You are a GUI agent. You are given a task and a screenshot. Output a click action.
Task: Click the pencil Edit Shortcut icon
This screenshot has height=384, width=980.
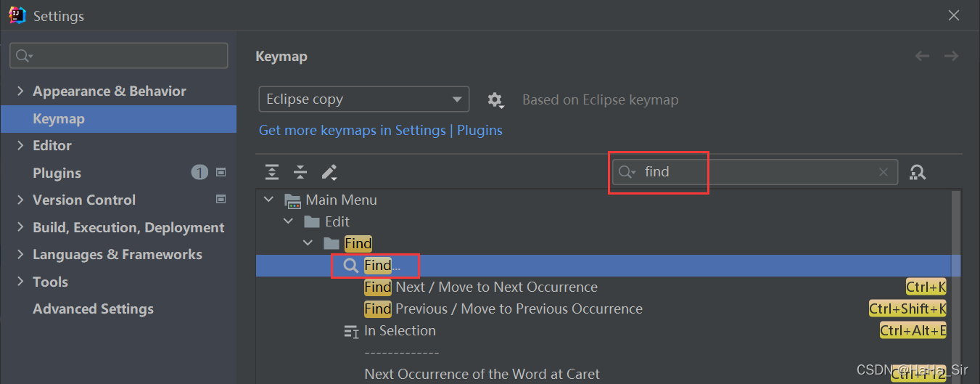329,172
